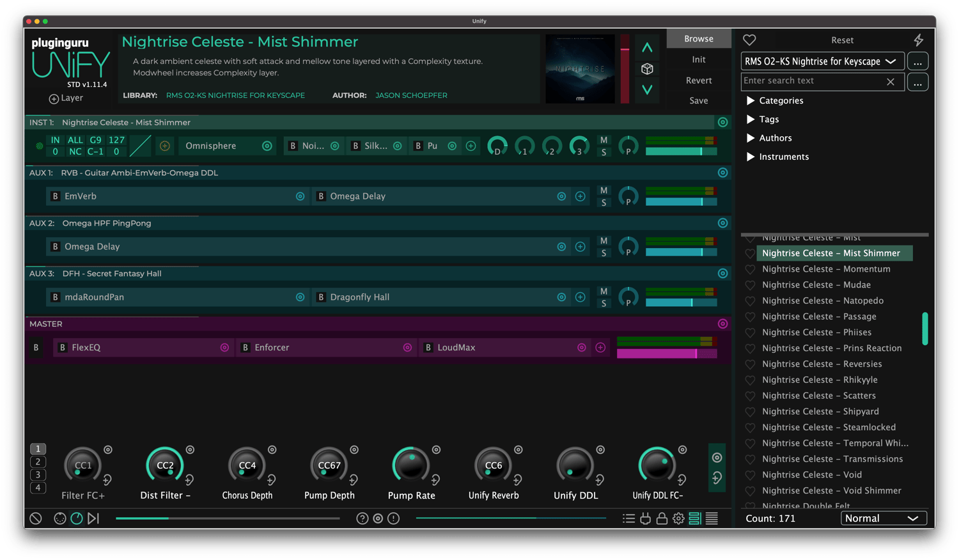
Task: Add an effect after Dragonfly Hall
Action: (580, 297)
